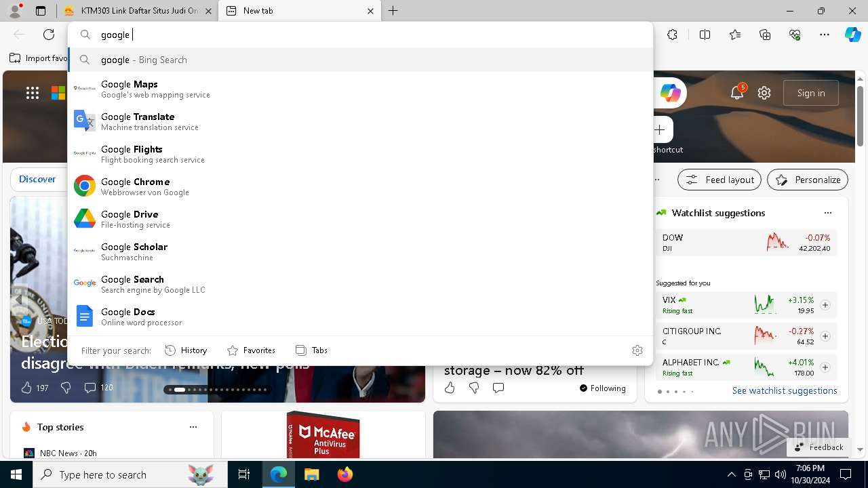
Task: Select Google Flights suggestion
Action: click(x=360, y=154)
